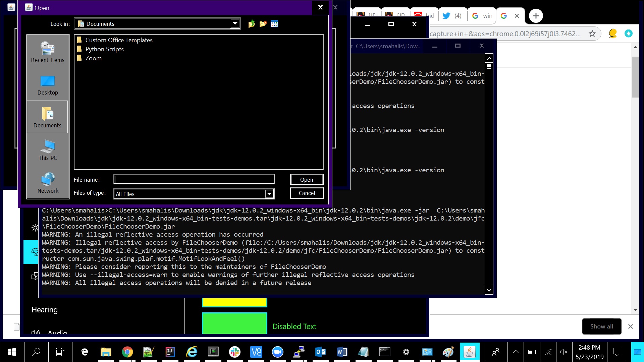Switch file list view using the view icon
Screen dimensions: 644x362
[274, 24]
